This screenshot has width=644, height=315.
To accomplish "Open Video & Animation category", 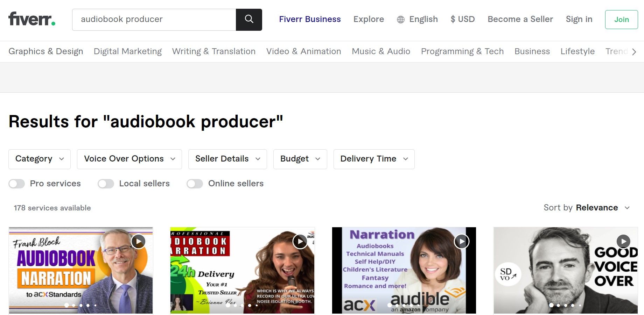I will coord(304,51).
